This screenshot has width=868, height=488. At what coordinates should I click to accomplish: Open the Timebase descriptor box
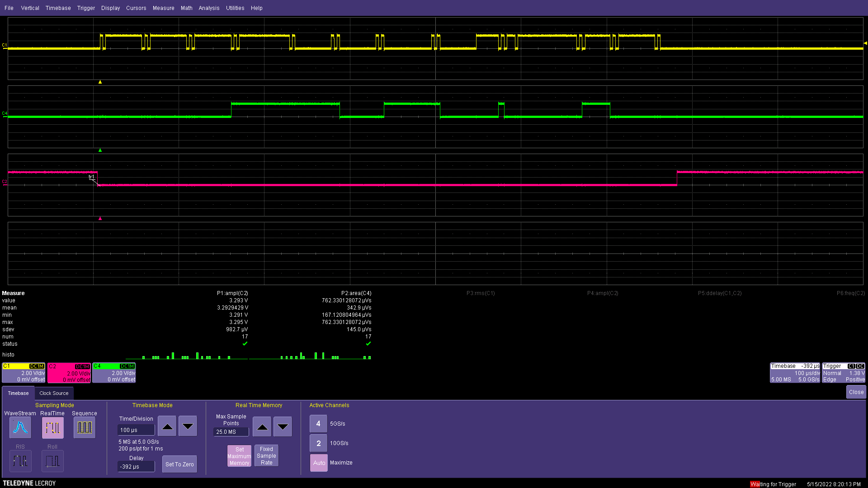[x=795, y=373]
